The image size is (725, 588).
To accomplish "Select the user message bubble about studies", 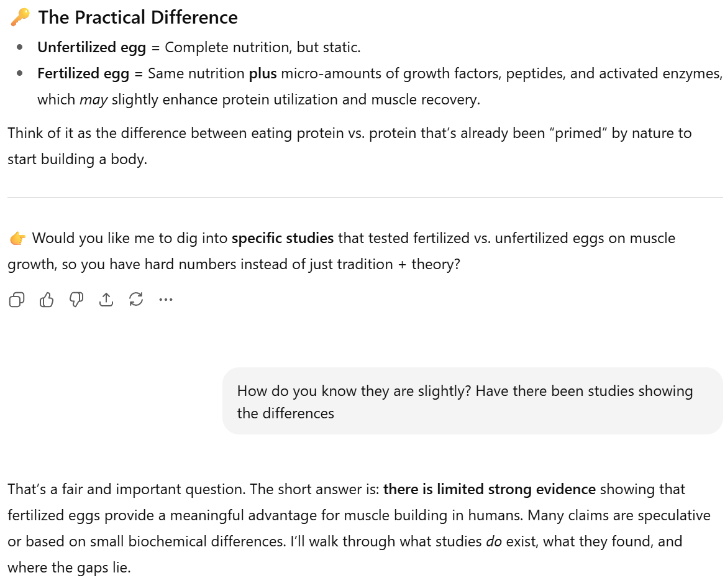I will point(472,402).
